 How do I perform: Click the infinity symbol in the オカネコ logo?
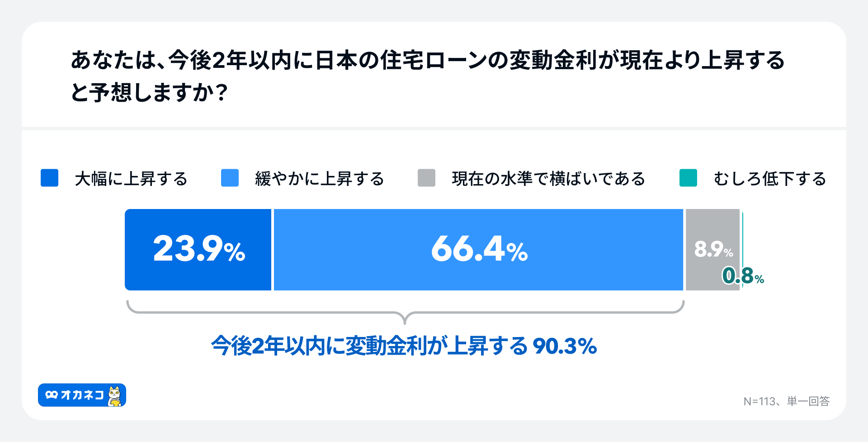(x=52, y=395)
